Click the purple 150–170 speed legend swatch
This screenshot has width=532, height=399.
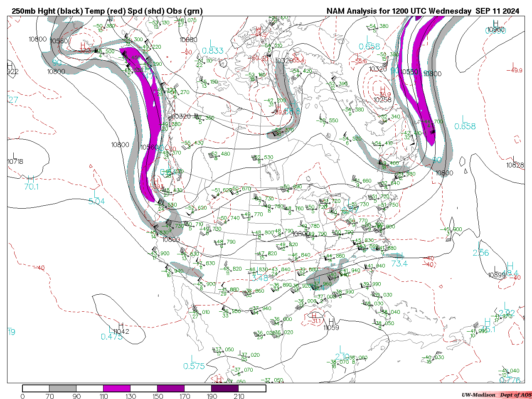171,388
